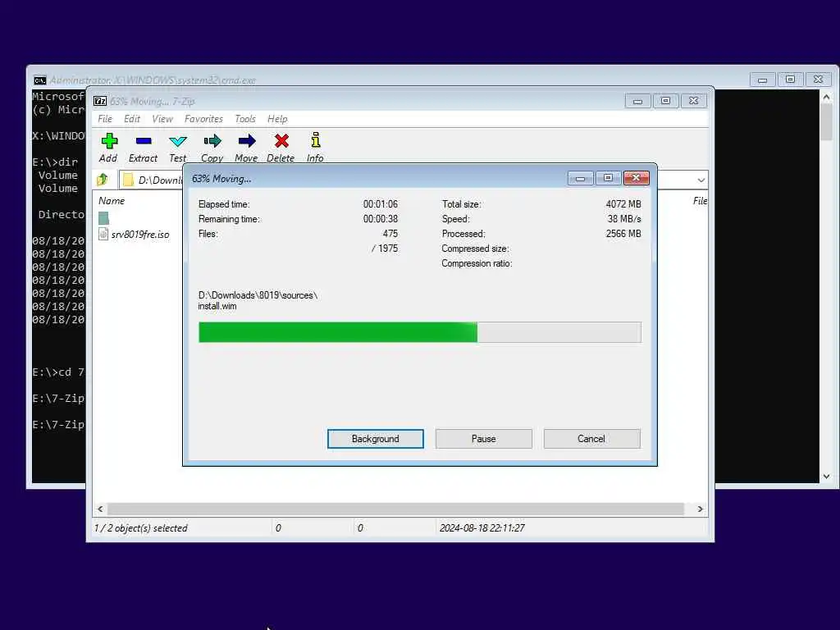Click cmd window scroll down arrow
This screenshot has height=630, width=840.
[826, 477]
